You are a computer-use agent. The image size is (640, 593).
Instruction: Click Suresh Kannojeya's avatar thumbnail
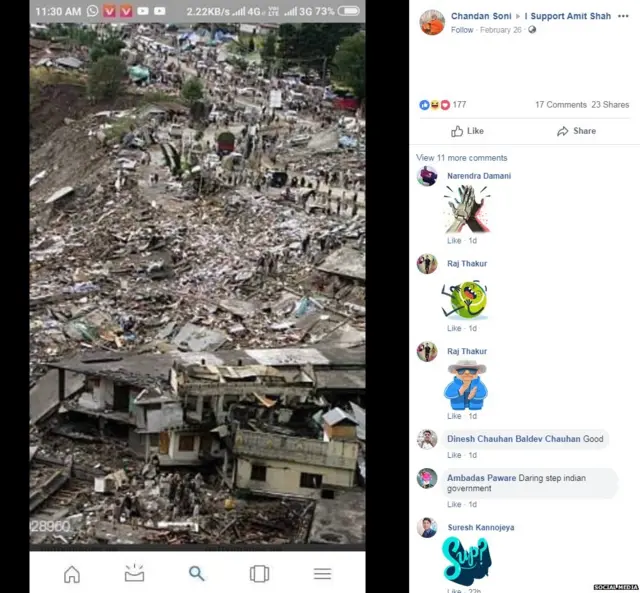(427, 527)
